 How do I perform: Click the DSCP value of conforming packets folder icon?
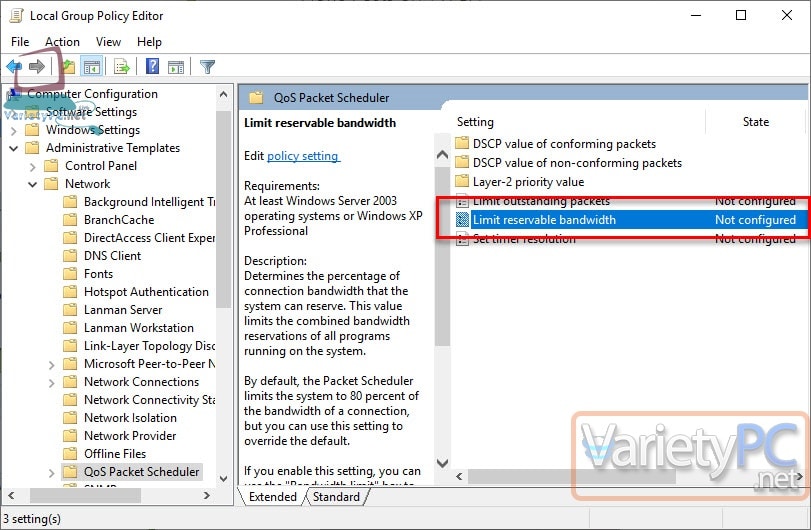(x=462, y=143)
